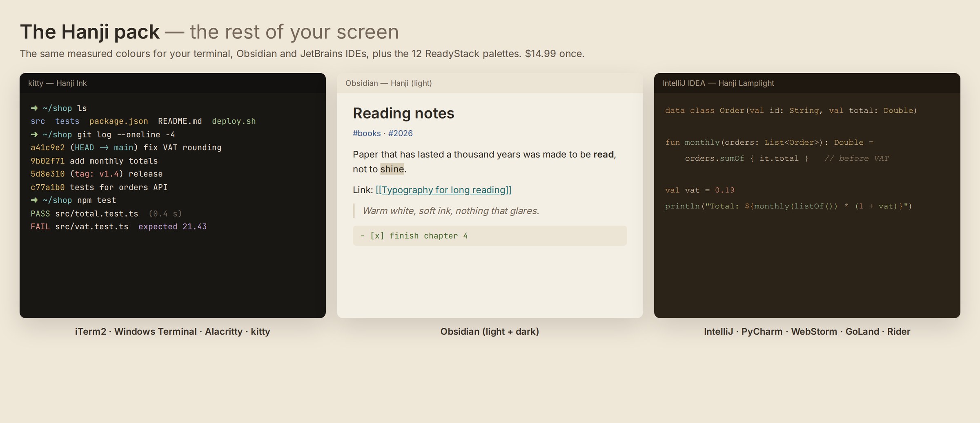Click the #2026 tag

[x=401, y=133]
